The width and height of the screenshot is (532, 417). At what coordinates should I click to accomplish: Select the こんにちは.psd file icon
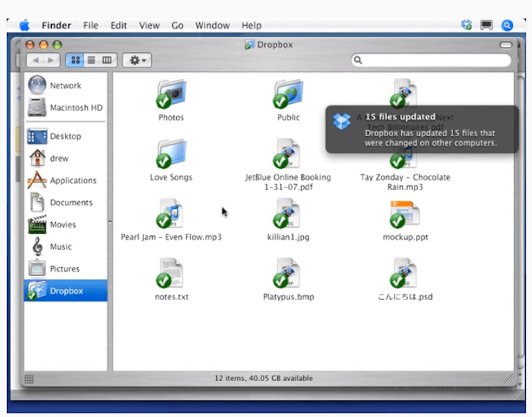(403, 273)
